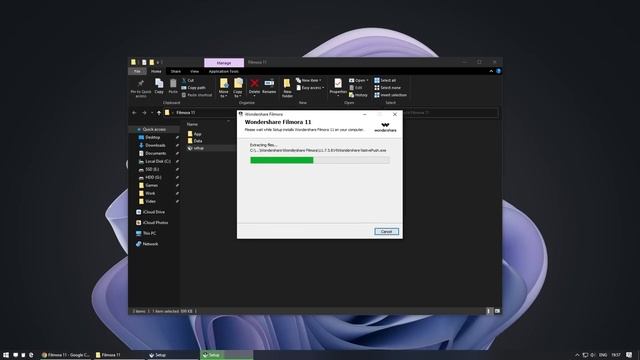640x360 pixels.
Task: Open the SSD drive in sidebar
Action: click(x=152, y=169)
